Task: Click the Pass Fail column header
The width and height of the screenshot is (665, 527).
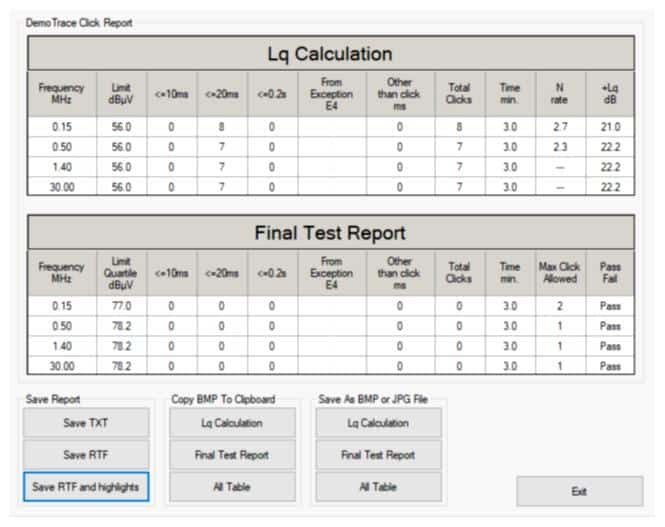Action: pyautogui.click(x=610, y=273)
